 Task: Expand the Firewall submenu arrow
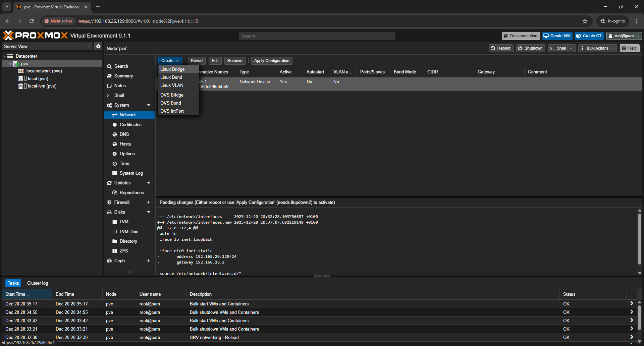pos(149,203)
